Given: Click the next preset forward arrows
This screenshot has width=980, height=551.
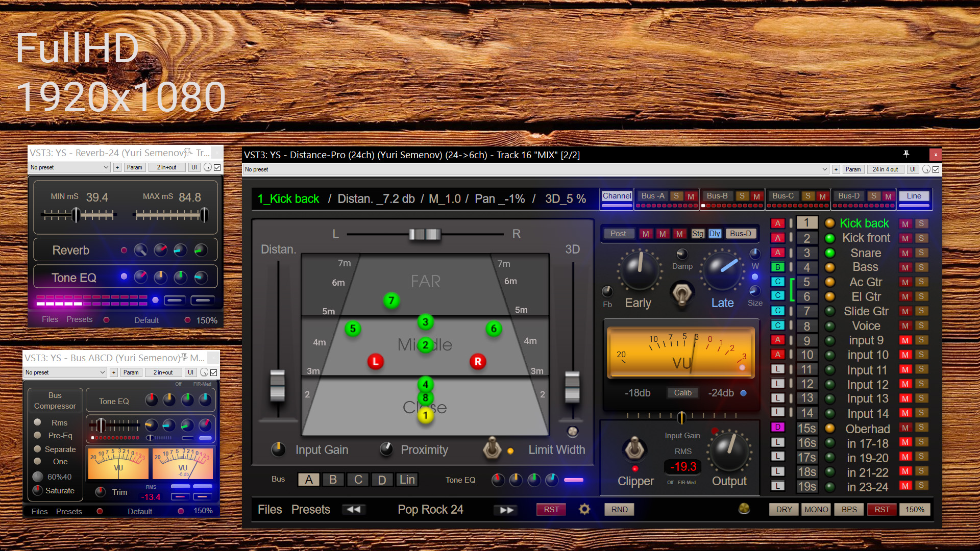Looking at the screenshot, I should click(x=506, y=510).
